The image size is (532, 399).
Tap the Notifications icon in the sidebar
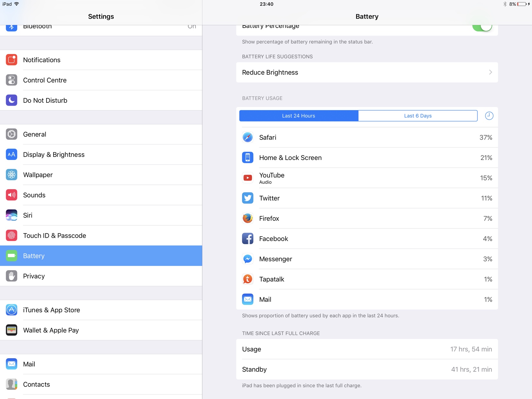click(12, 60)
